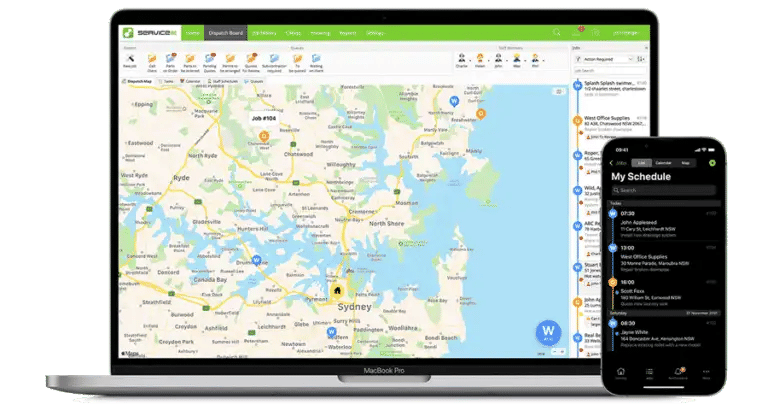Open the Home menu item
768x404 pixels.
(192, 33)
